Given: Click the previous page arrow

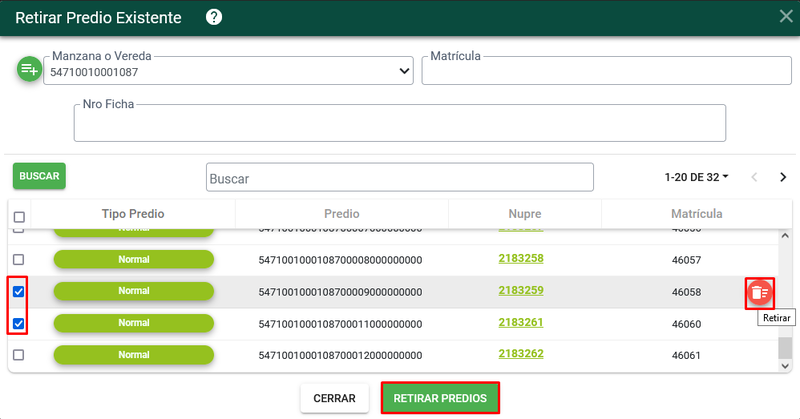Looking at the screenshot, I should (754, 177).
